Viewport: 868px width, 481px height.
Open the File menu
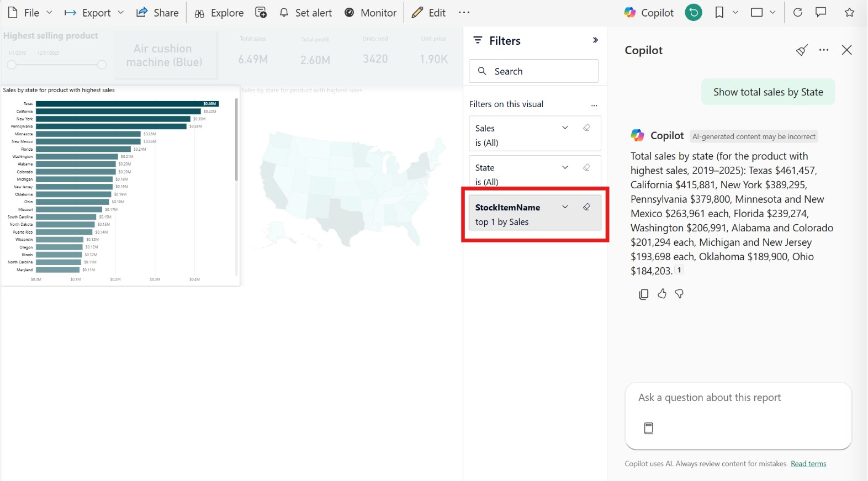coord(24,13)
